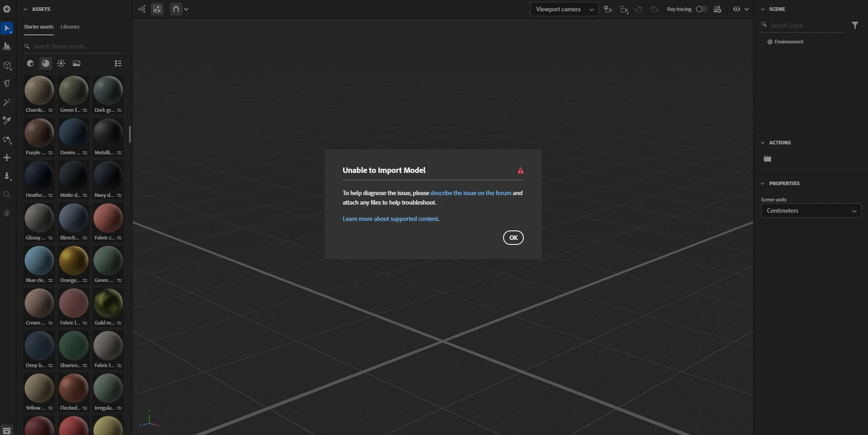Click the frame selection icon above viewport
The image size is (868, 435).
(x=157, y=9)
